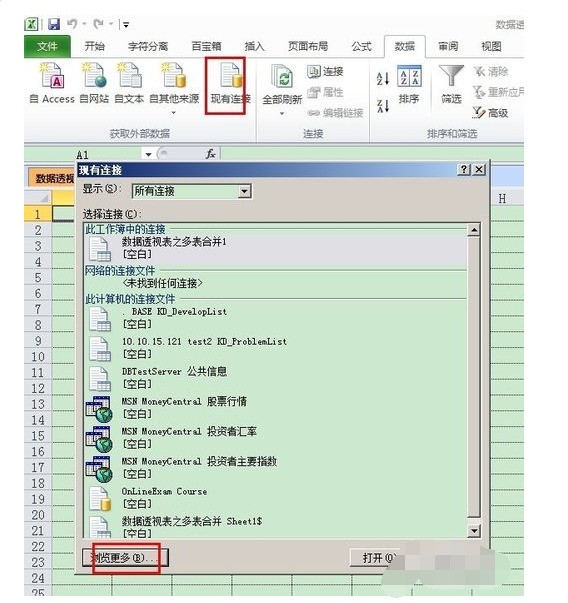Image resolution: width=568 pixels, height=603 pixels.
Task: Open the 显示 所有连接 dropdown
Action: 192,191
